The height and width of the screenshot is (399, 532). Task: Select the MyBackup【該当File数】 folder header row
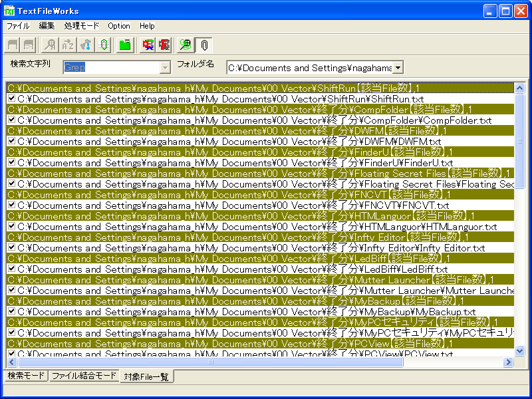coord(260,301)
